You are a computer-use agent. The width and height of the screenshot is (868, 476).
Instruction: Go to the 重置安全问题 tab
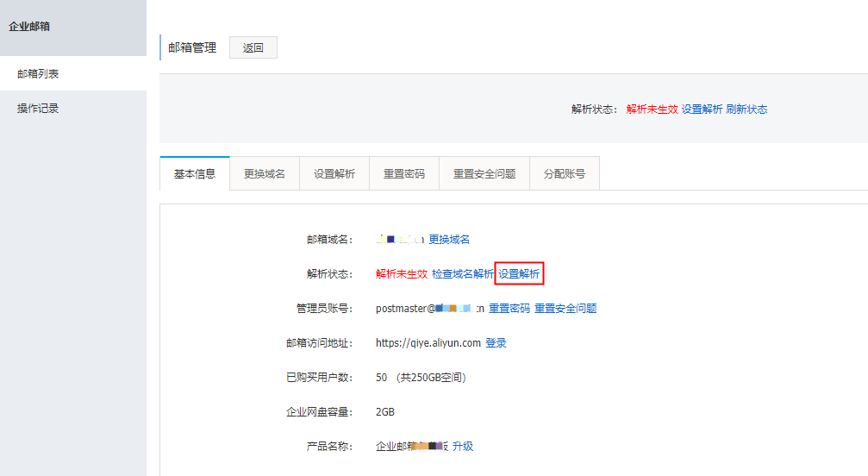484,173
